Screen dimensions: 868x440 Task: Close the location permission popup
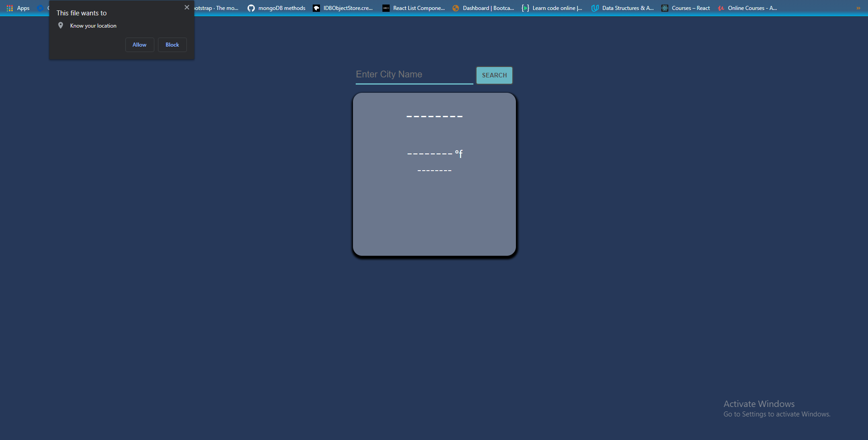tap(186, 7)
